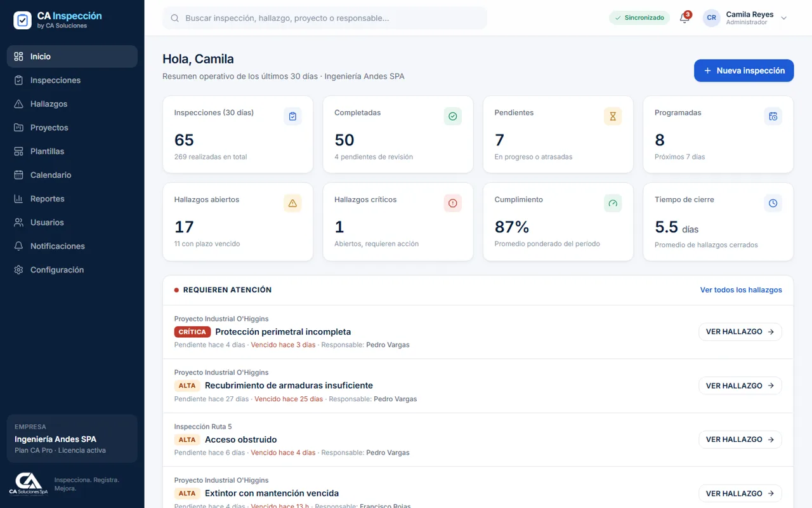The image size is (812, 508).
Task: Click the CA Inspección logo icon
Action: pos(22,20)
